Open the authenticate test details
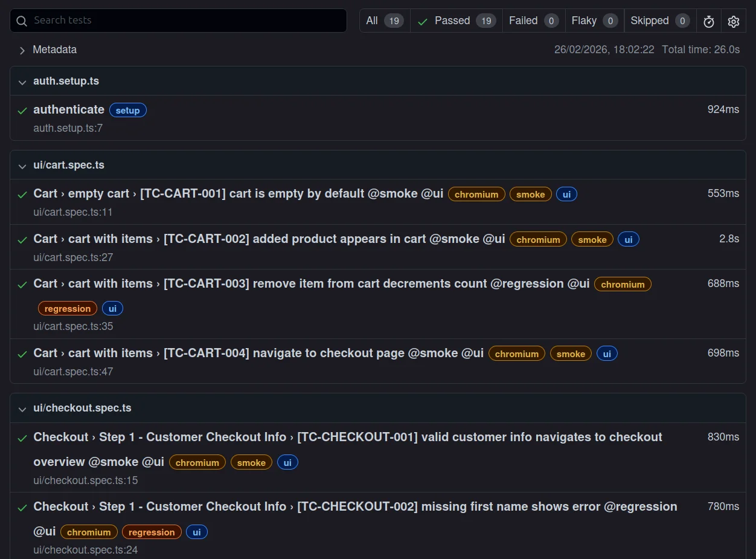The image size is (756, 559). pos(69,110)
